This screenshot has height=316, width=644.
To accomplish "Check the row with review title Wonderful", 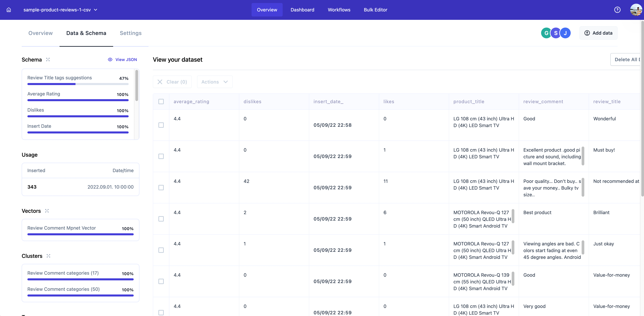I will (x=161, y=125).
